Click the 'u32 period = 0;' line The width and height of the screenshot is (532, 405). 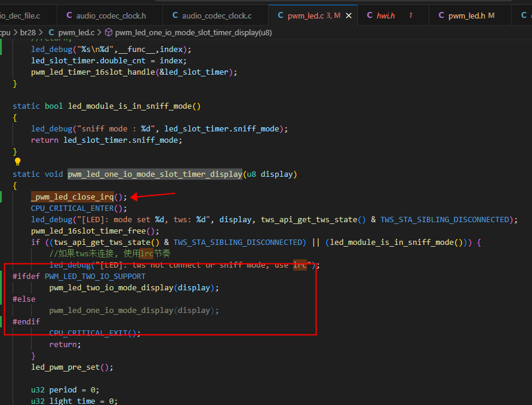click(65, 389)
